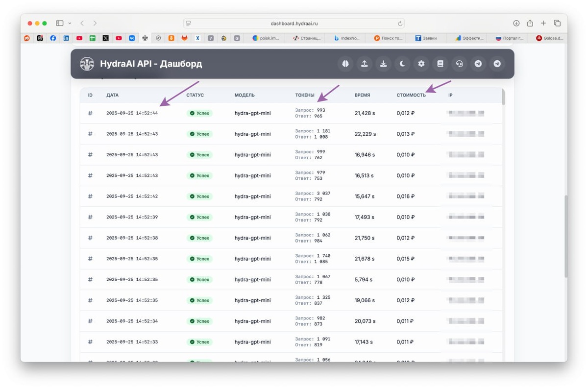Image resolution: width=588 pixels, height=389 pixels.
Task: Click the HydraAI logo in the header
Action: tap(87, 64)
